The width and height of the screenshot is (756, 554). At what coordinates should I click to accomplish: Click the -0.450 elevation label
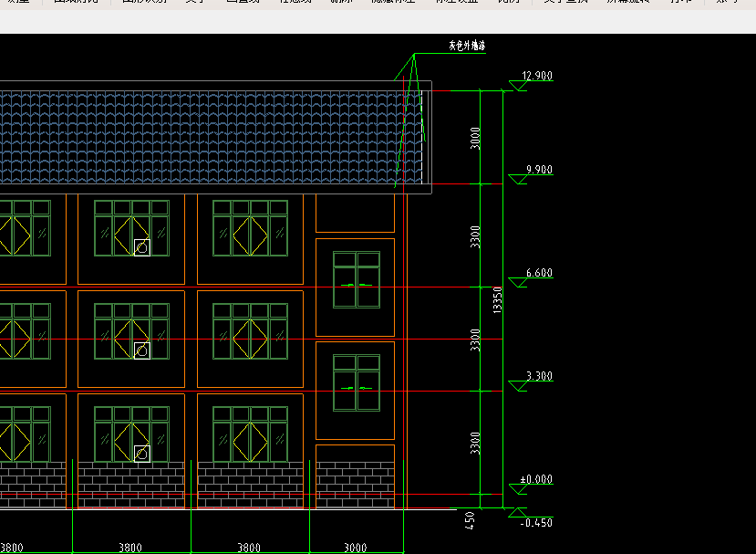pyautogui.click(x=536, y=523)
